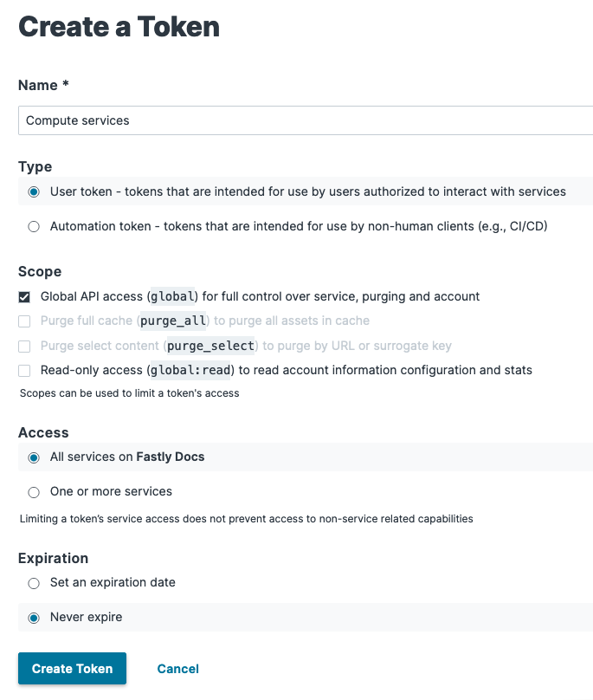Click the Cancel link
Screen dimensions: 593x700
coord(177,668)
